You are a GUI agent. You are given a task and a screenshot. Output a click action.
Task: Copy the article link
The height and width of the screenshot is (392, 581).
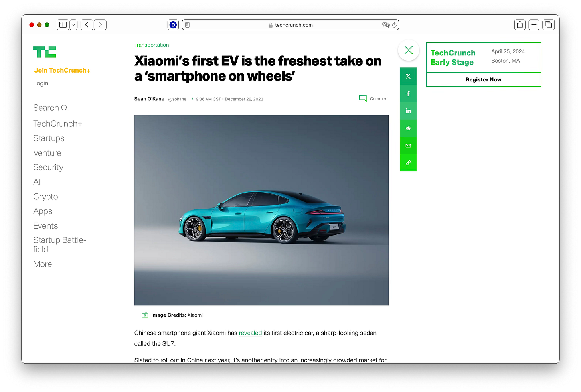pyautogui.click(x=408, y=163)
